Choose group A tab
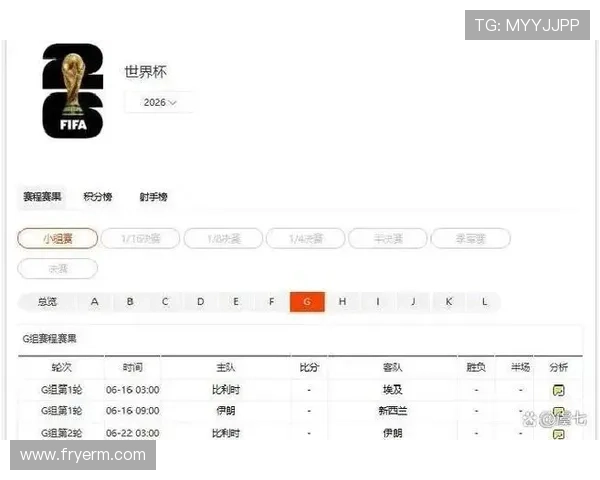Image resolution: width=600 pixels, height=480 pixels. pyautogui.click(x=95, y=302)
